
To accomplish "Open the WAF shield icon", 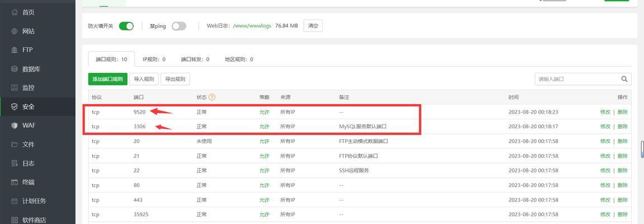I will tap(15, 125).
